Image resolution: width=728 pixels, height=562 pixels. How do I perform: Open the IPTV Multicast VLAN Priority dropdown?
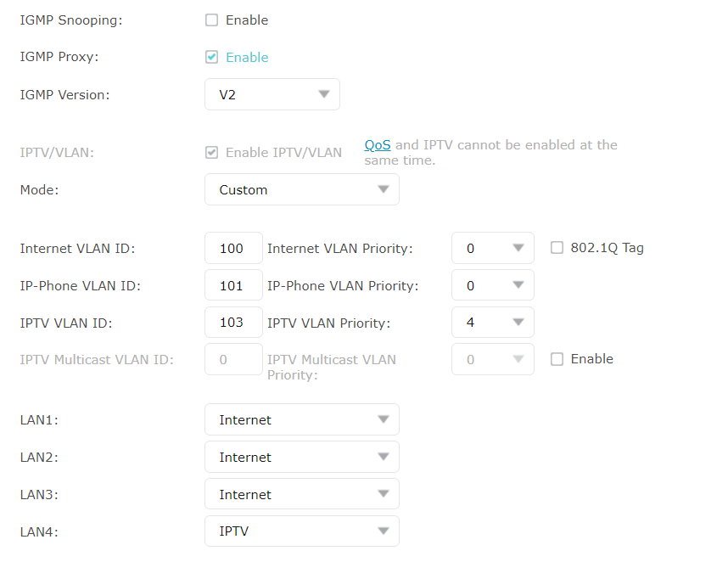(493, 359)
